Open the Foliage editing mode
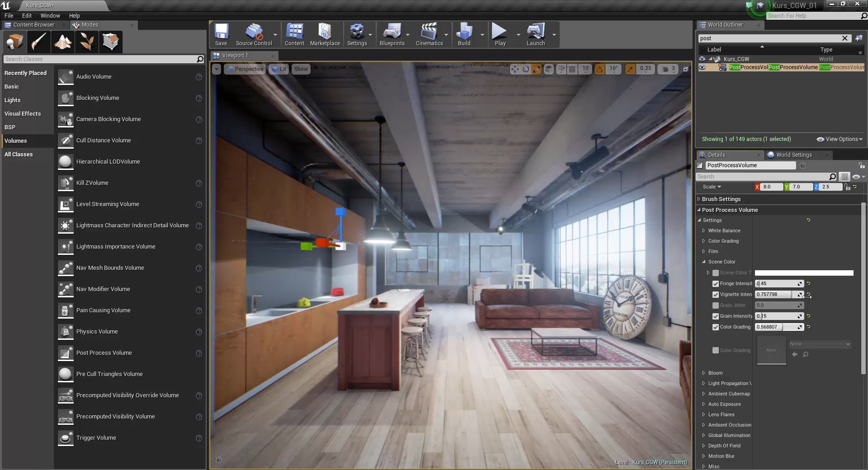Viewport: 868px width, 470px height. 86,42
